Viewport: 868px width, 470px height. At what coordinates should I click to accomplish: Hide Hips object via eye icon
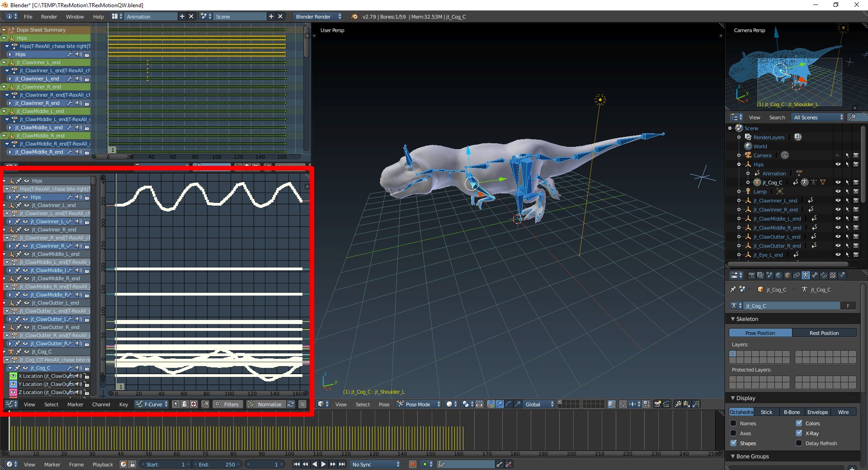(838, 164)
